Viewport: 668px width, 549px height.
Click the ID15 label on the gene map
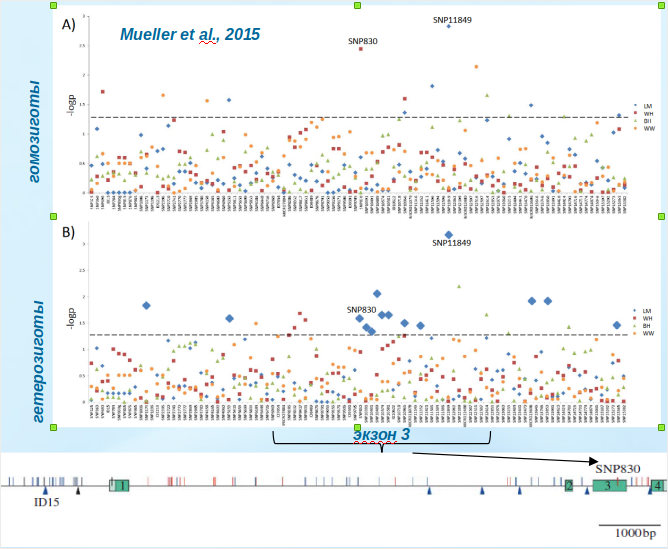click(46, 502)
